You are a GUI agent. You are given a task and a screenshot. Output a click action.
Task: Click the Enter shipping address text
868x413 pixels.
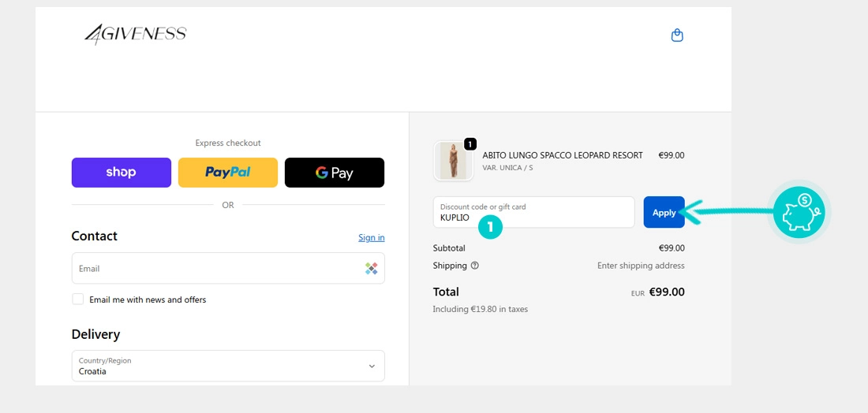tap(641, 266)
